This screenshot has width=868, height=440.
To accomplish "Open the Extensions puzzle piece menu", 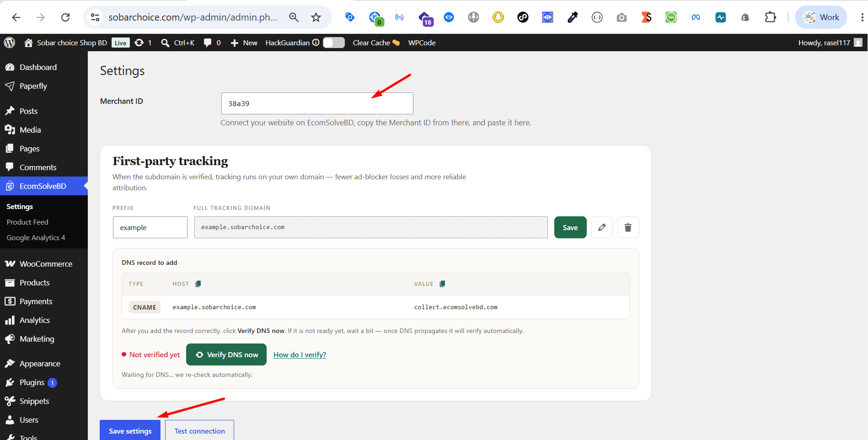I will tap(771, 17).
